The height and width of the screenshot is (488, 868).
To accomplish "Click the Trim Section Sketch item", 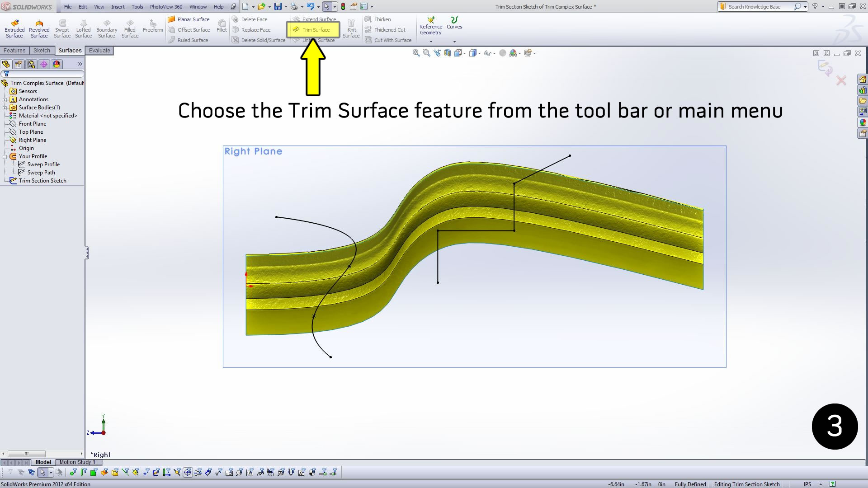I will 42,180.
